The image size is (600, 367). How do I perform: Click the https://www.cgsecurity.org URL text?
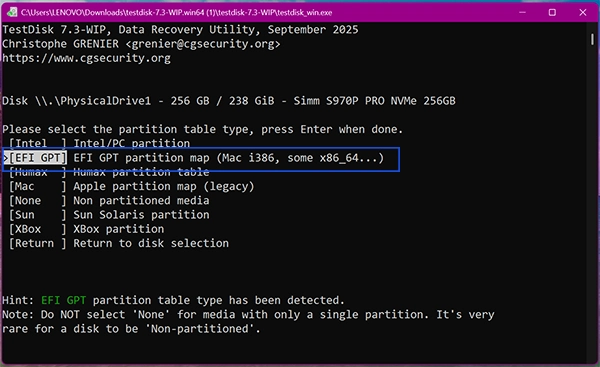click(x=86, y=58)
